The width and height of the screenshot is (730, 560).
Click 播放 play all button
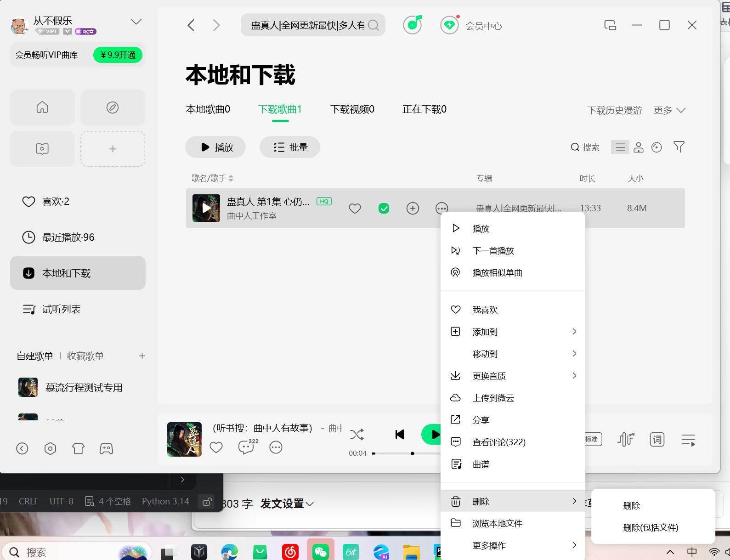(215, 147)
